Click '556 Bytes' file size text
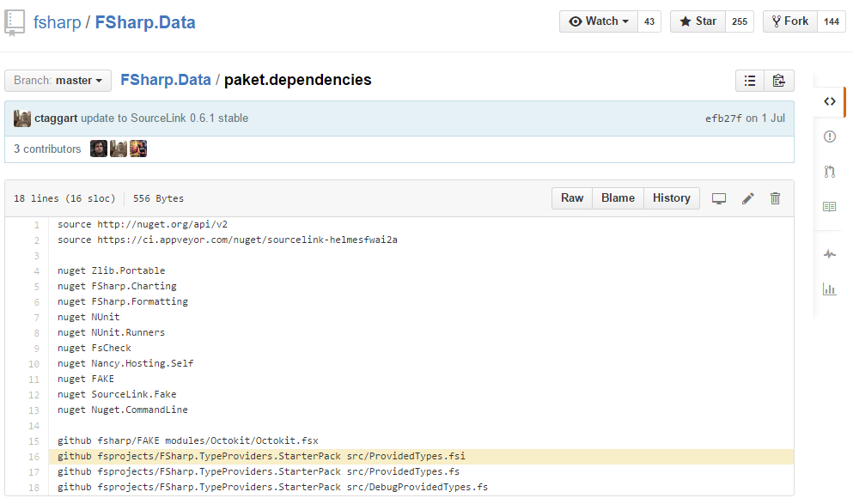853x504 pixels. 158,198
